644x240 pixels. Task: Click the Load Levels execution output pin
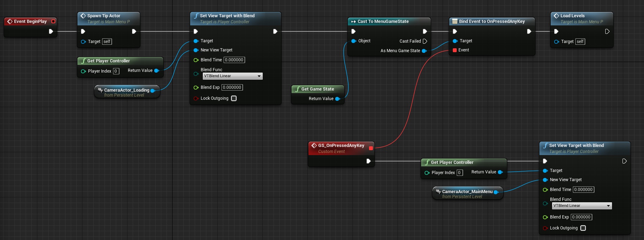point(607,31)
